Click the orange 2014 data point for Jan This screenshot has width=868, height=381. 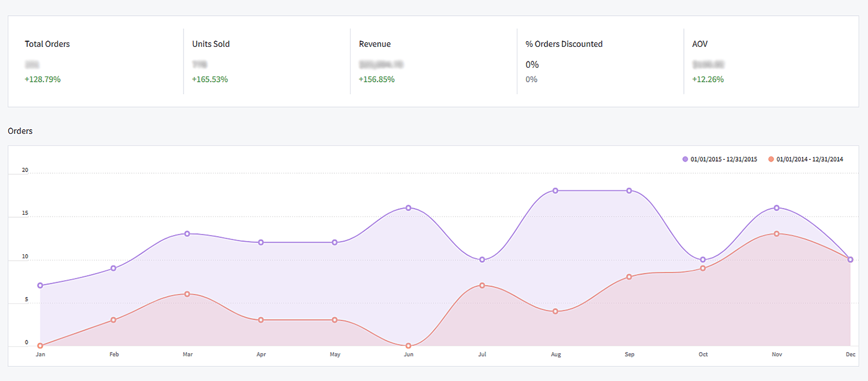(40, 346)
